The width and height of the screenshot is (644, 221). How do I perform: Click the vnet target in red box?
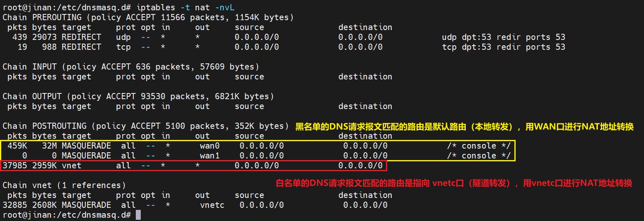(72, 165)
